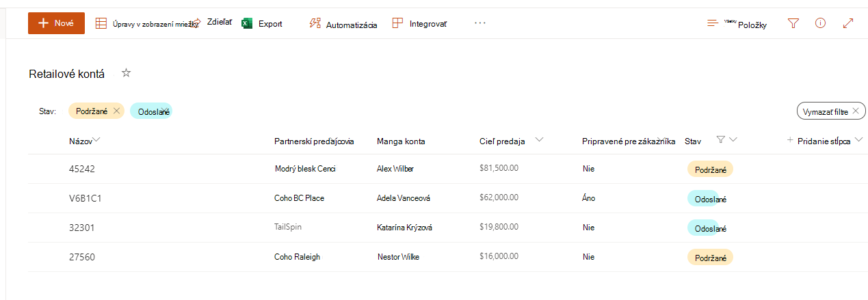
Task: Click the Integrovať icon
Action: coord(397,23)
